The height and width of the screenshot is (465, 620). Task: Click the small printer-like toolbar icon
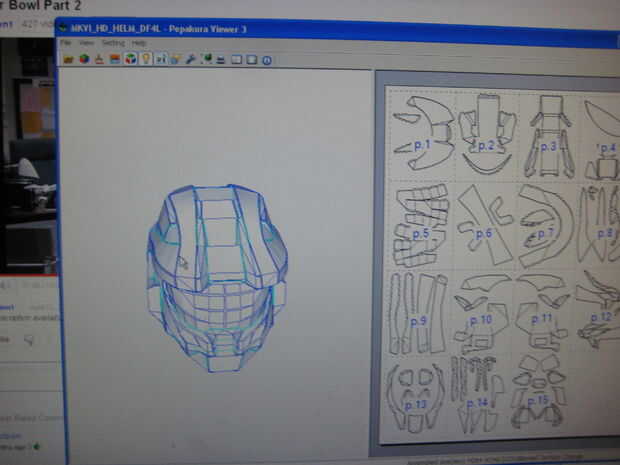pos(221,60)
